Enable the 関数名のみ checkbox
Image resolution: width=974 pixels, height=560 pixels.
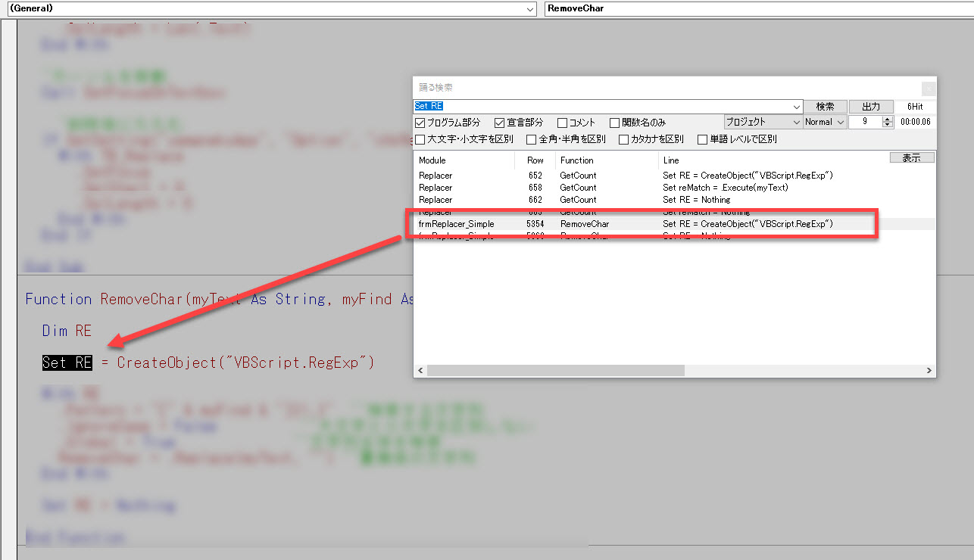click(615, 123)
